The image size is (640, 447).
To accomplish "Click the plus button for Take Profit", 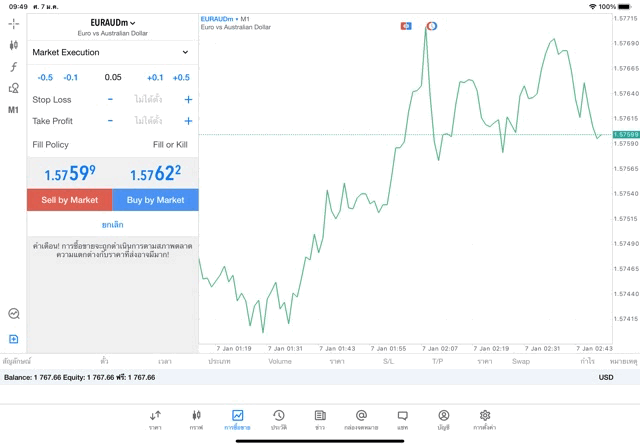I will [x=188, y=121].
